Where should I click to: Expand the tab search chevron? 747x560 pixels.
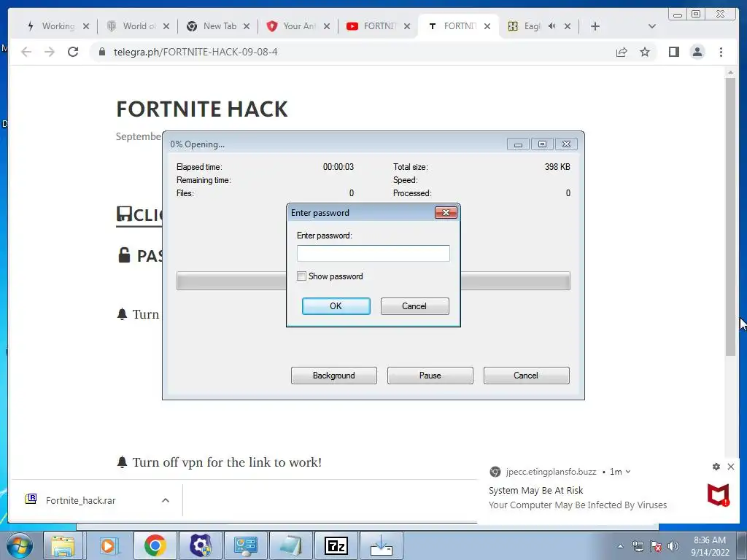[x=652, y=26]
